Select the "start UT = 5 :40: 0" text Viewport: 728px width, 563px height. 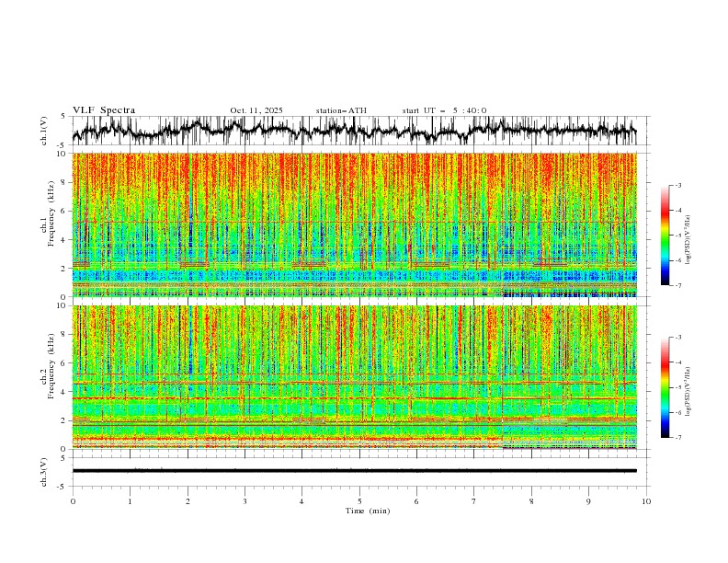[444, 110]
